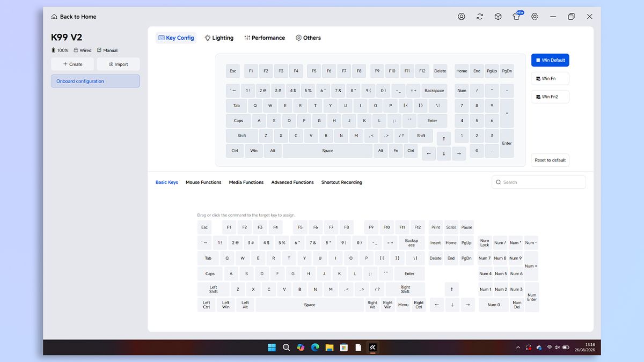
Task: Click the sync refresh icon in header
Action: (480, 17)
